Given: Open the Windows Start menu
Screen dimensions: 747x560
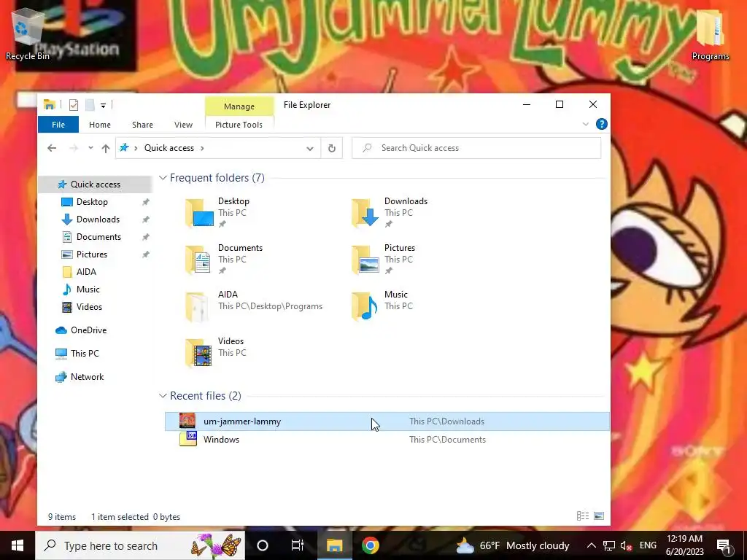Looking at the screenshot, I should pyautogui.click(x=18, y=545).
